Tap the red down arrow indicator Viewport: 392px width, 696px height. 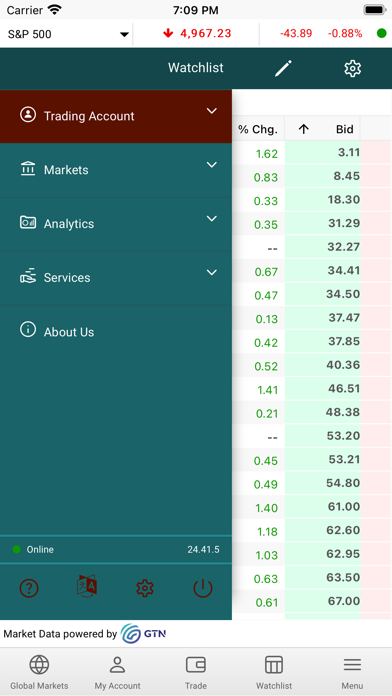tap(168, 33)
